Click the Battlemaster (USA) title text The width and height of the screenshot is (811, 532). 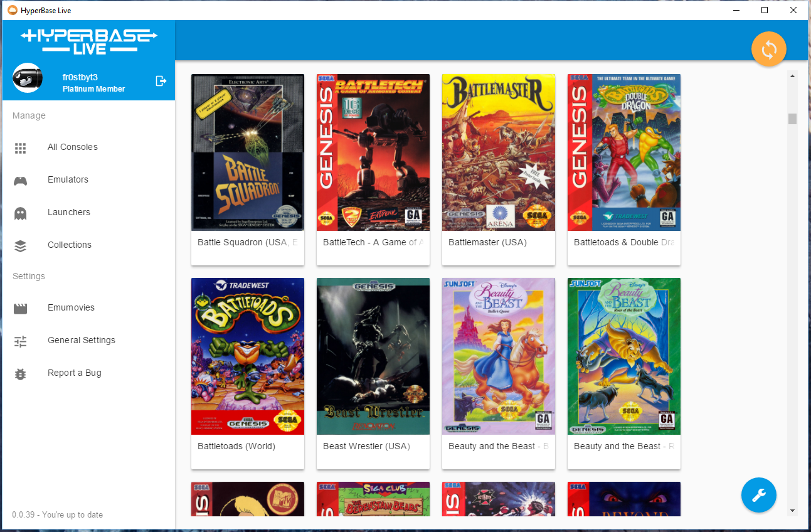(487, 242)
